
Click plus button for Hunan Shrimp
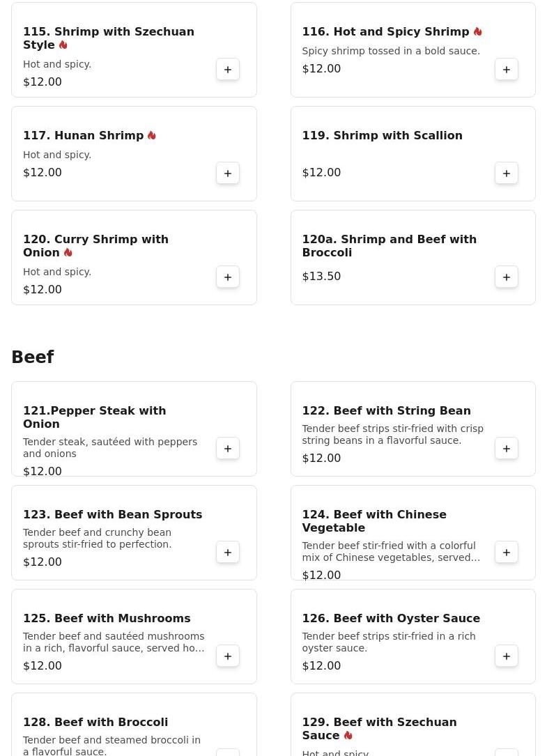point(228,173)
